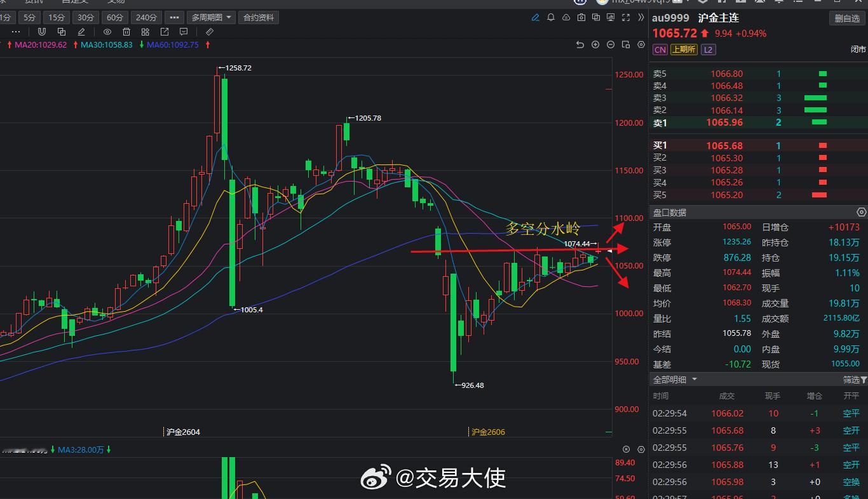Delete drawings using the trash icon
The height and width of the screenshot is (499, 868).
point(126,31)
